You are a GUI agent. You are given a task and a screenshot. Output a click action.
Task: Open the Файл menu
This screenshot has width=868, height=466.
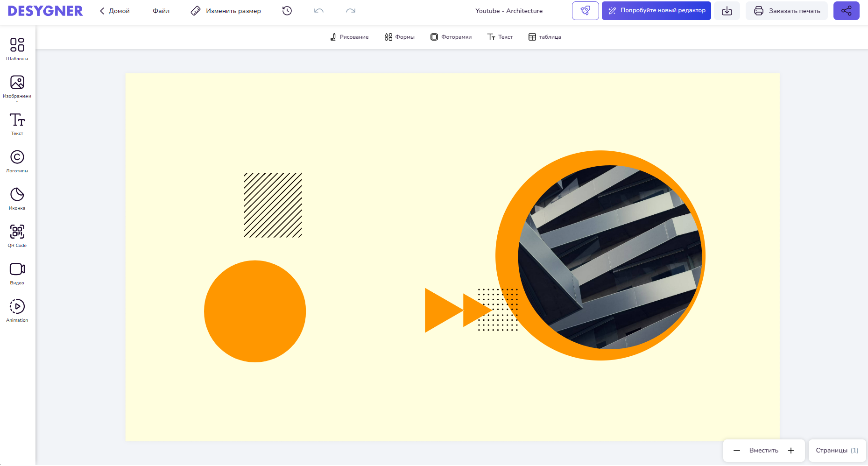tap(161, 11)
